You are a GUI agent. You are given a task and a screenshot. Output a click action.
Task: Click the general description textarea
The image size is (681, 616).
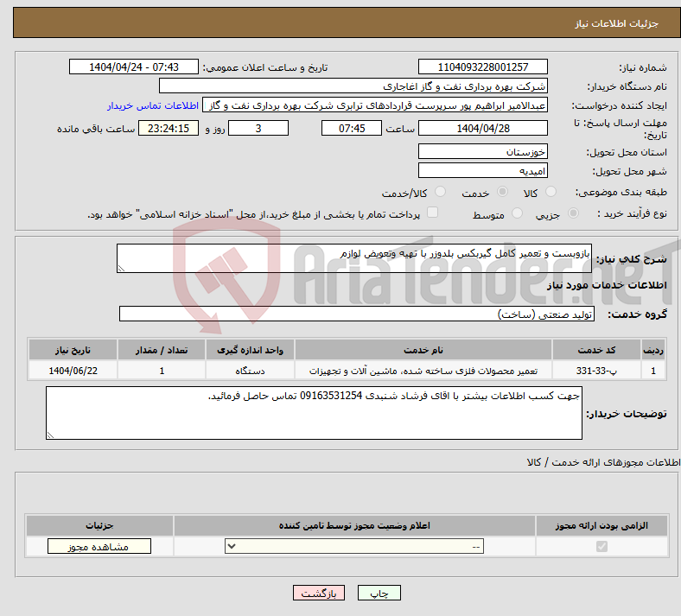tap(354, 258)
